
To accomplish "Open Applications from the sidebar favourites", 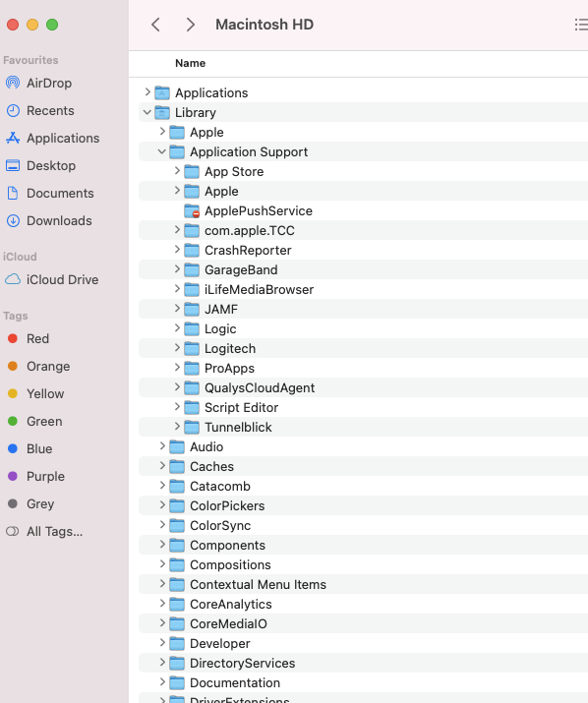I will coord(63,138).
